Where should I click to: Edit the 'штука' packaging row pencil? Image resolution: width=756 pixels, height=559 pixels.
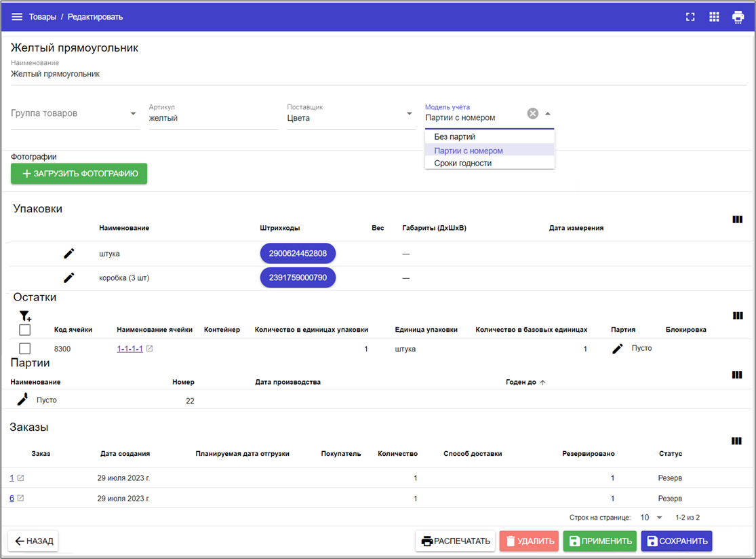pyautogui.click(x=68, y=254)
